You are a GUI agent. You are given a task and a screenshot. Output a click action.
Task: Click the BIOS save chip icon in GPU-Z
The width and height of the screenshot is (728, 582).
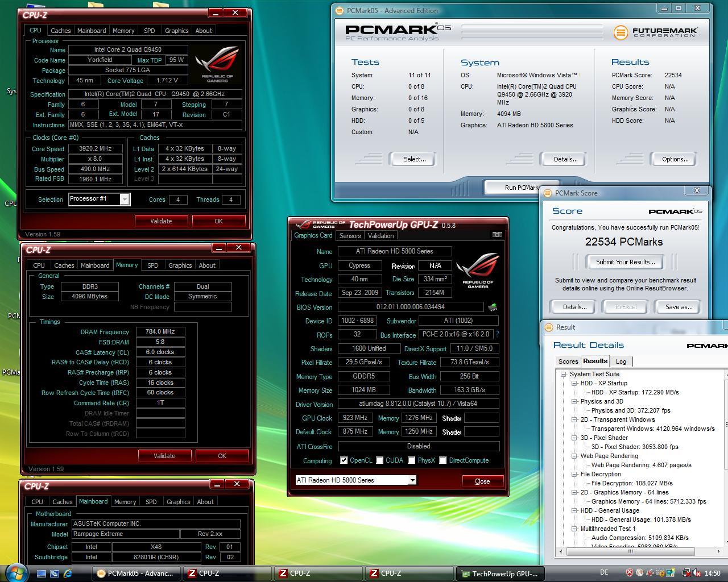(x=492, y=307)
